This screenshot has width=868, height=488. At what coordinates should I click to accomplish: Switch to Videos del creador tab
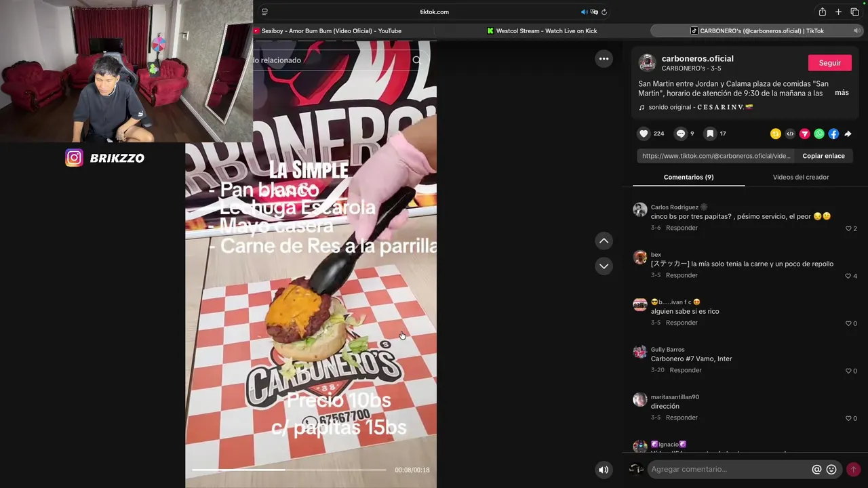[801, 177]
